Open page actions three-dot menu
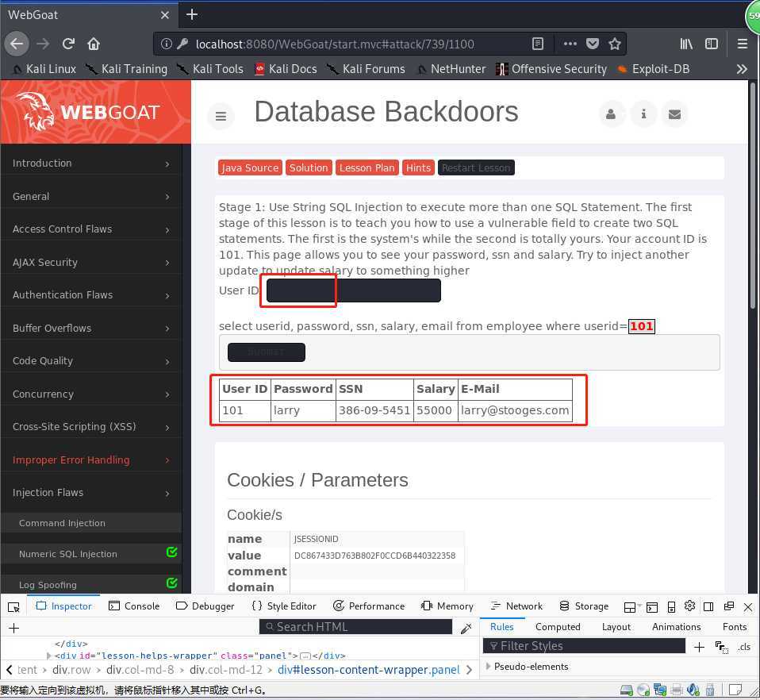The width and height of the screenshot is (760, 700). coord(570,44)
